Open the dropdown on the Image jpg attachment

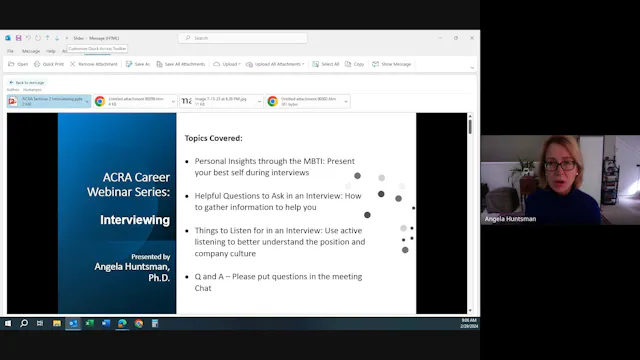(x=260, y=101)
